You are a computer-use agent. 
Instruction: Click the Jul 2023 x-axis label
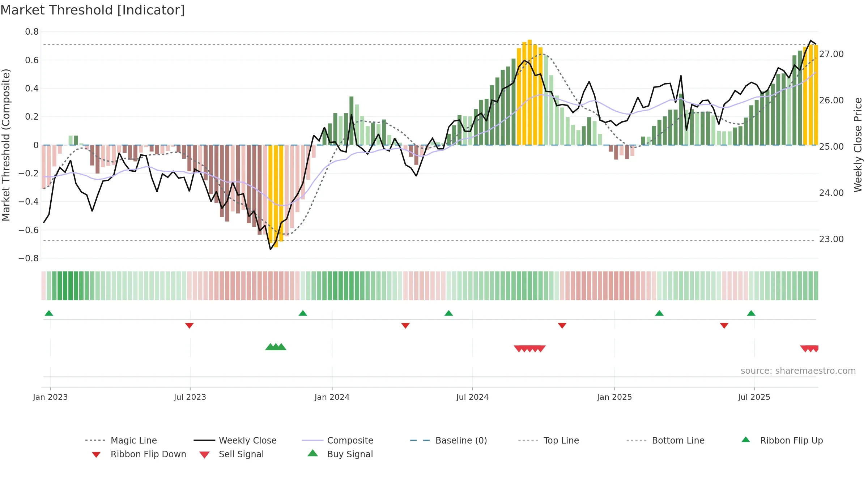(x=190, y=397)
